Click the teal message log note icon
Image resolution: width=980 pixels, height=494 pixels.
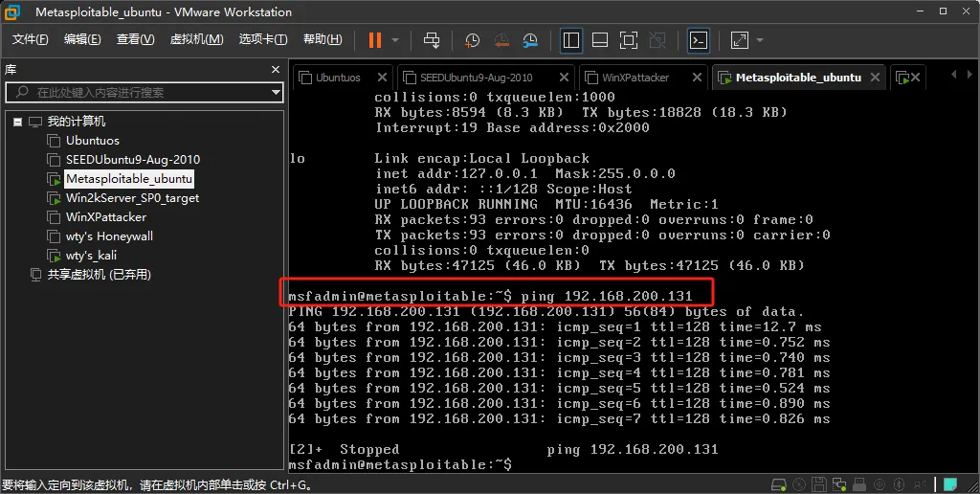click(x=950, y=484)
